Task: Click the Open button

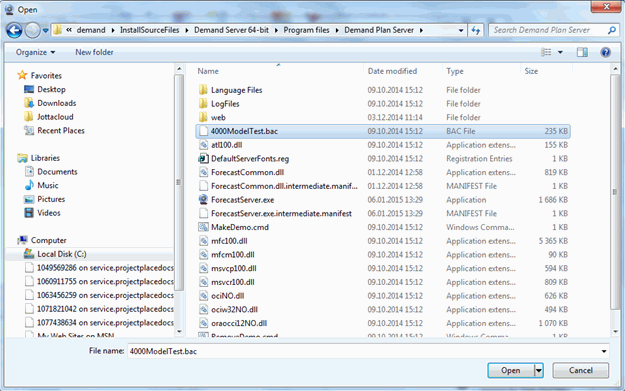Action: (x=511, y=370)
